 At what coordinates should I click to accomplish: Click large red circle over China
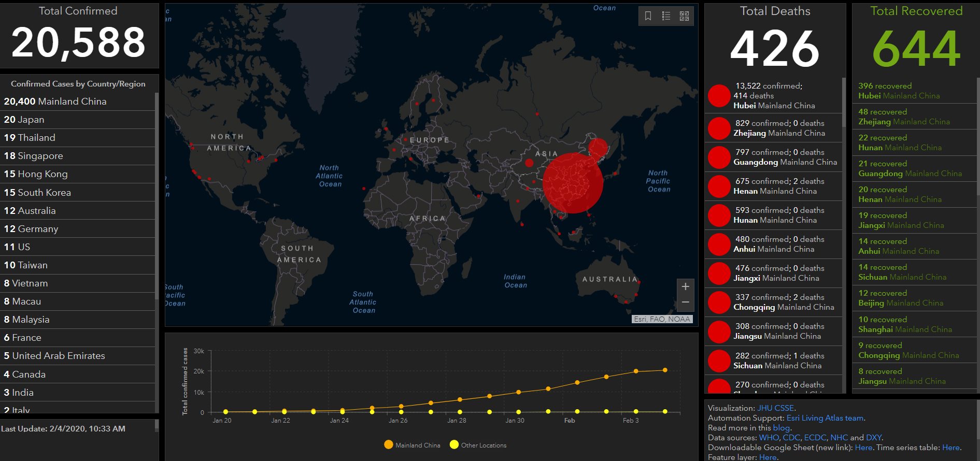(x=573, y=183)
